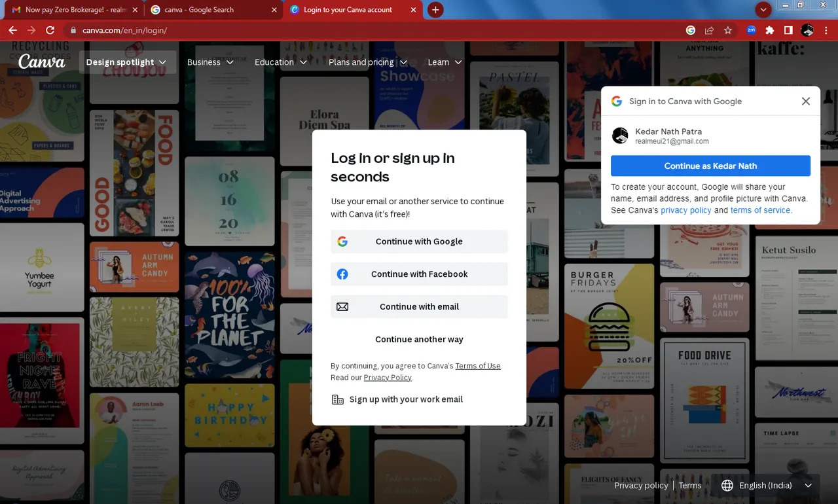Image resolution: width=838 pixels, height=504 pixels.
Task: Reload the Canva login page
Action: click(50, 30)
